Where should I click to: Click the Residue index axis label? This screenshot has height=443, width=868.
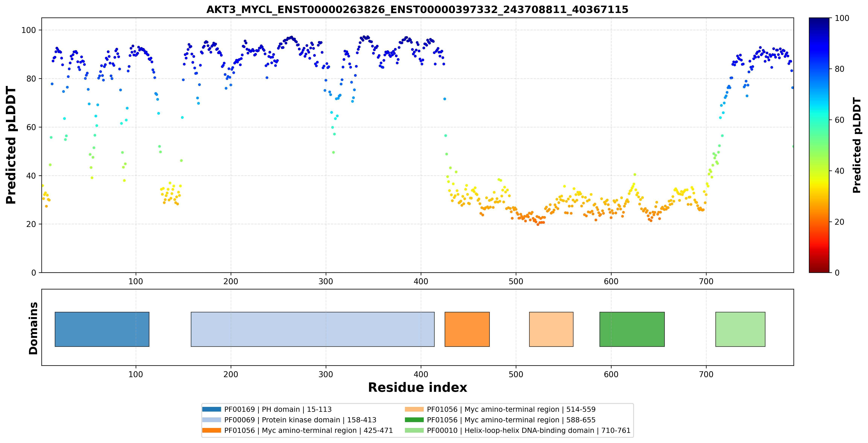point(418,387)
